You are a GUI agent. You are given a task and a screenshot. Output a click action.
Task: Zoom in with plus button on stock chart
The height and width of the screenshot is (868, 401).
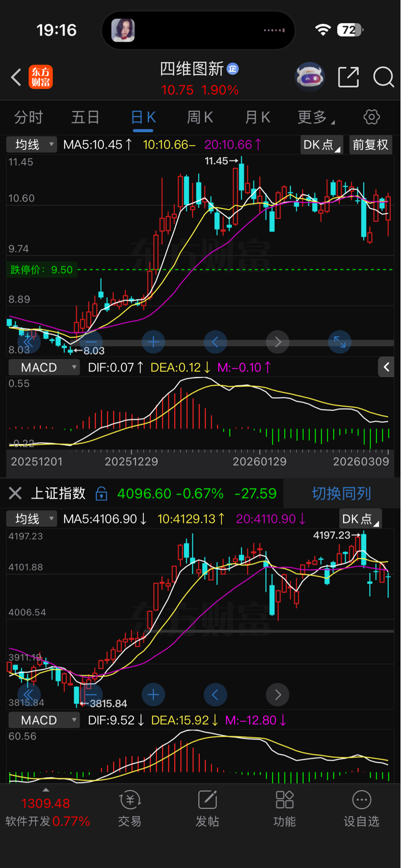[x=153, y=342]
